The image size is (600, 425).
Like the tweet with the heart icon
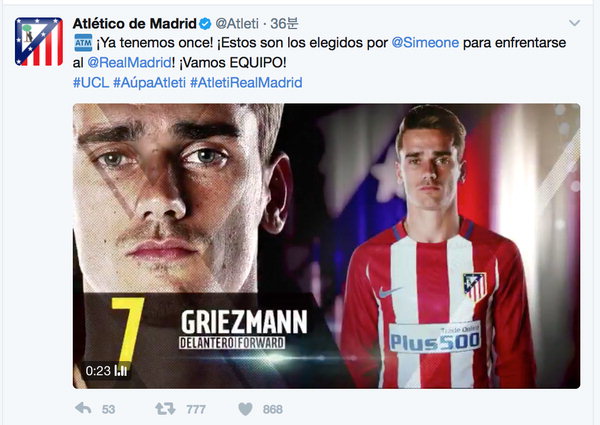pyautogui.click(x=246, y=409)
